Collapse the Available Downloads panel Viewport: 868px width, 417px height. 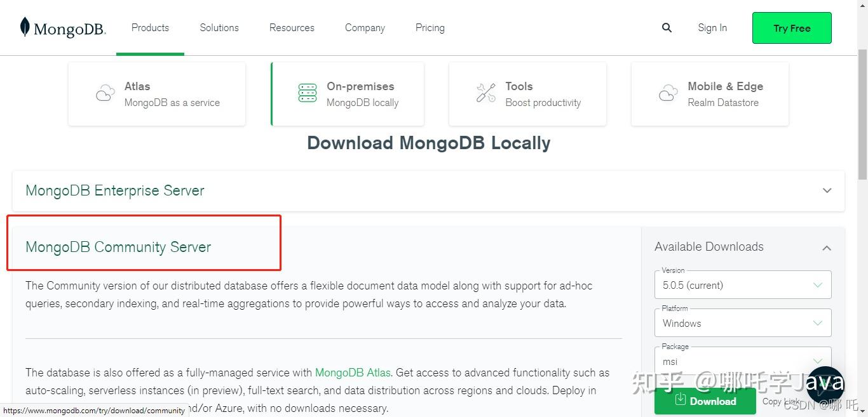pyautogui.click(x=826, y=248)
